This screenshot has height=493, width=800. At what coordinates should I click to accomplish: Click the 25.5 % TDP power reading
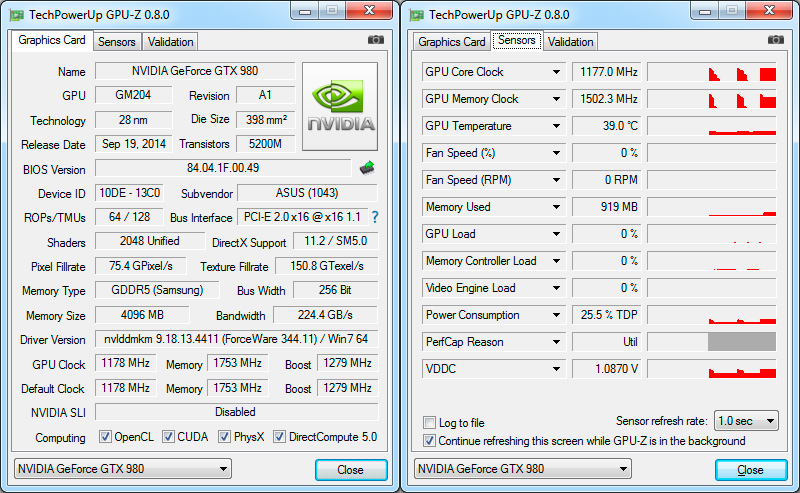coord(607,315)
